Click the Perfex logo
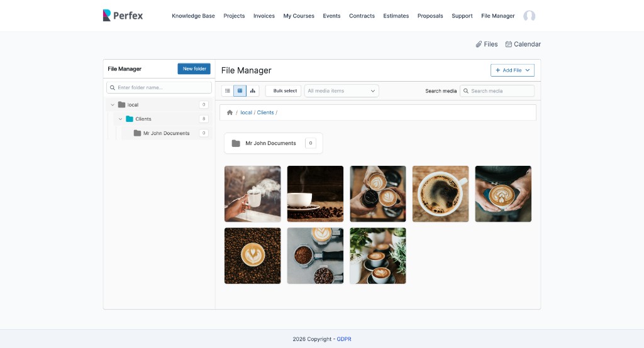 (x=123, y=16)
